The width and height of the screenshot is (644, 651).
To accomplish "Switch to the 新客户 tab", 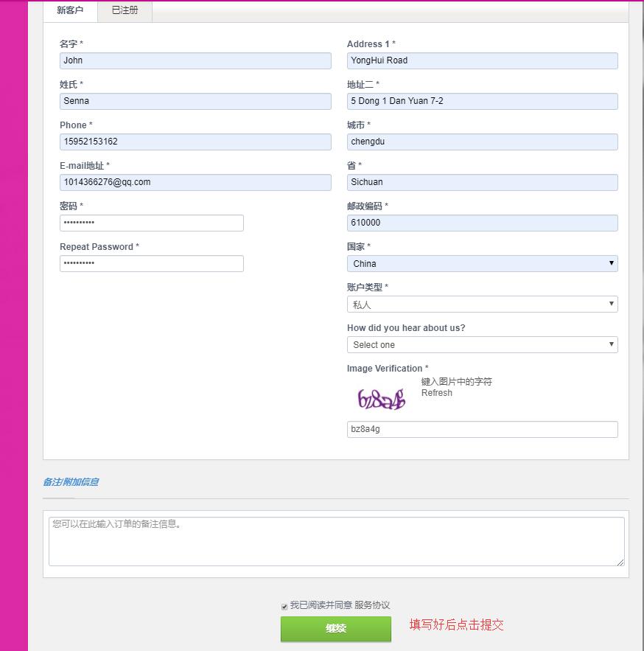I will [x=70, y=10].
